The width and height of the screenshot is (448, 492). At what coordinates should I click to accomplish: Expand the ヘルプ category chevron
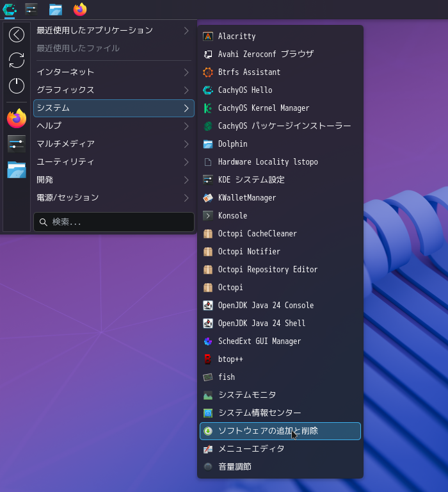186,126
